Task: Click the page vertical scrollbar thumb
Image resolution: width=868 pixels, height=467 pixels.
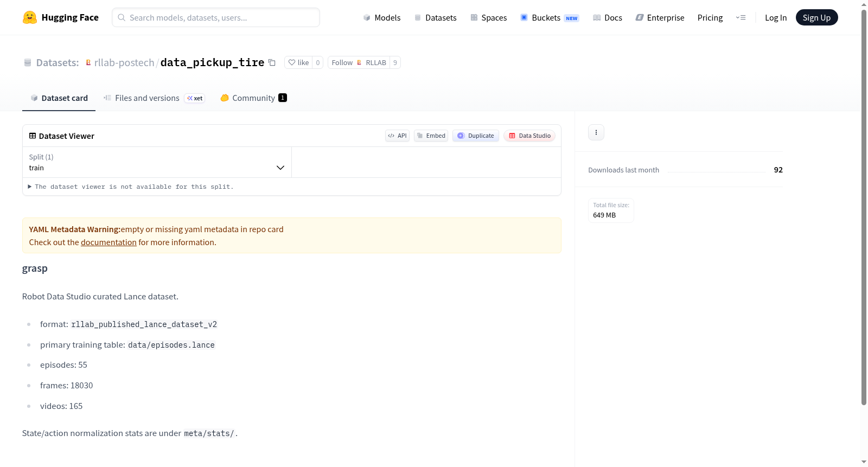Action: 864,207
